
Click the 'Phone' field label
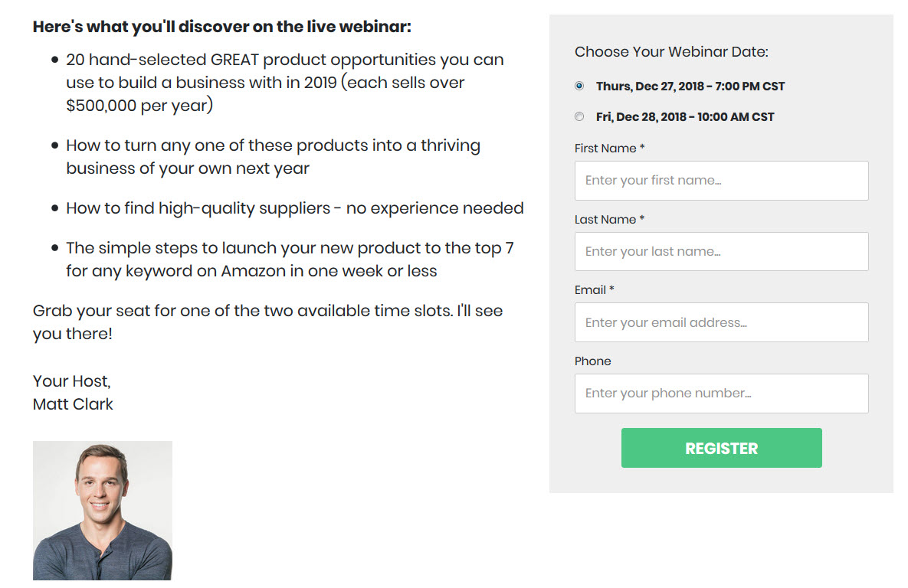click(593, 361)
